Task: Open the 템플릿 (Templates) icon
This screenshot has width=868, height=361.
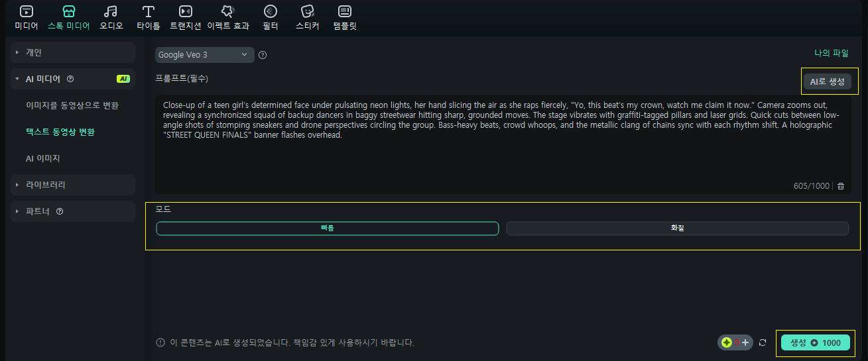Action: tap(344, 11)
